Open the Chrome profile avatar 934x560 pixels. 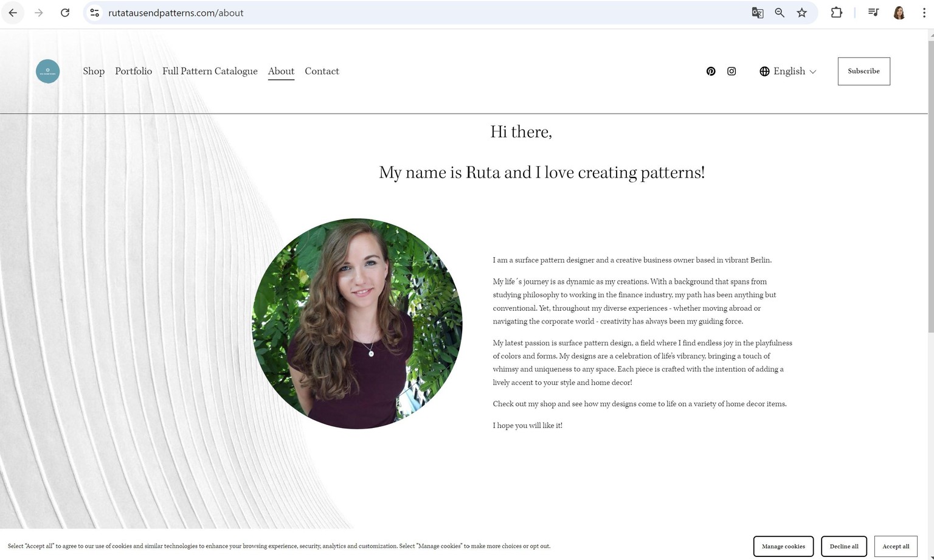tap(899, 13)
